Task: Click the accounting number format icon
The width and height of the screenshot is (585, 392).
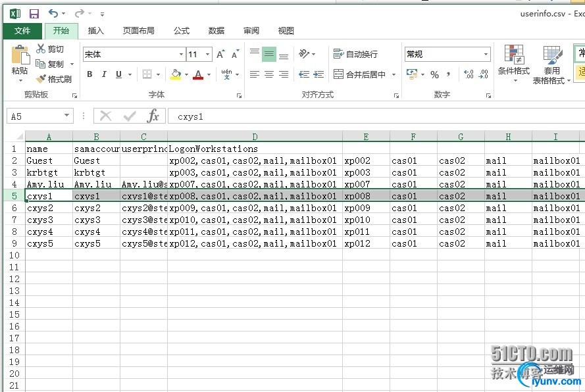Action: coord(412,74)
